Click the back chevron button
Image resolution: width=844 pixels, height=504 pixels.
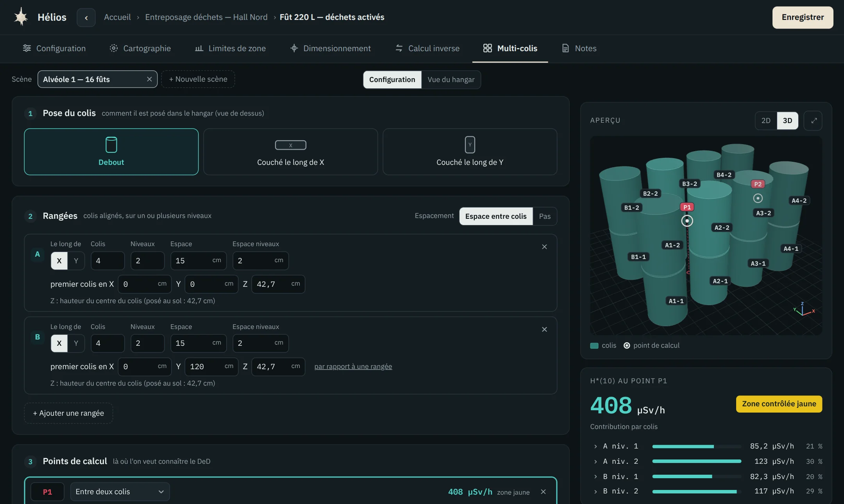point(86,18)
